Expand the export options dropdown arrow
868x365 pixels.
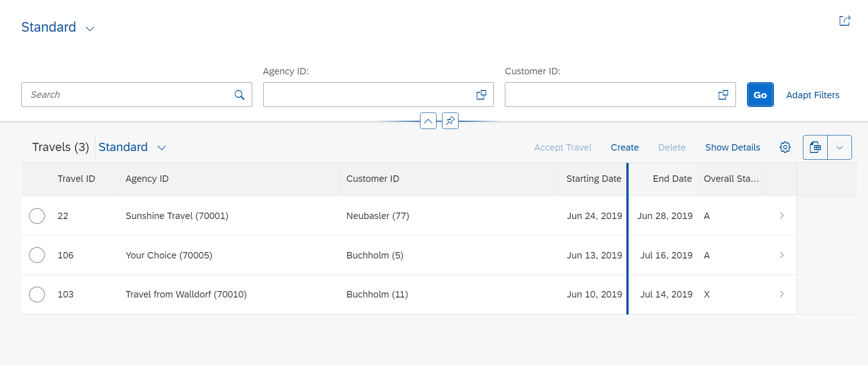click(840, 147)
